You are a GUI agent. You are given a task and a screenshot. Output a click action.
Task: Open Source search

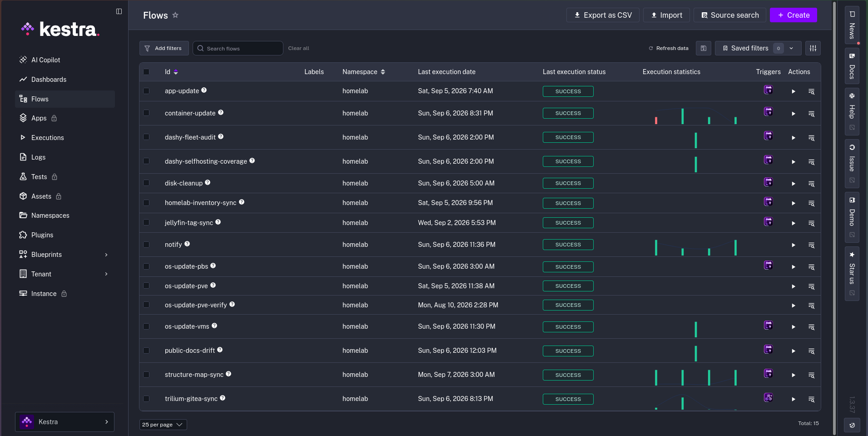click(730, 15)
